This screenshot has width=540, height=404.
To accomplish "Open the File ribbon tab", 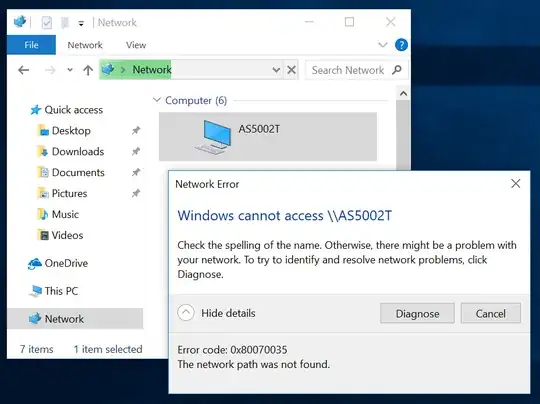I will [31, 45].
